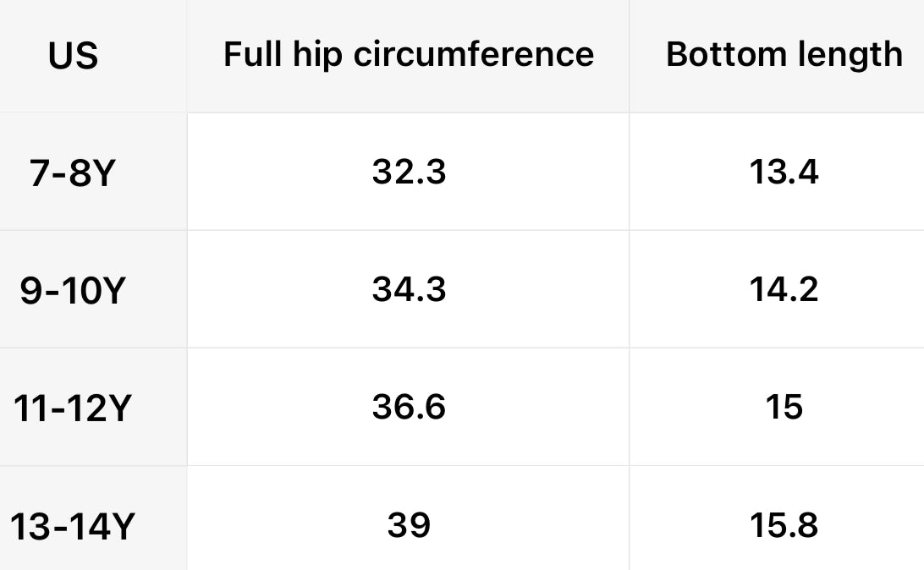Click the 15 bottom length value
This screenshot has height=570, width=924.
784,408
